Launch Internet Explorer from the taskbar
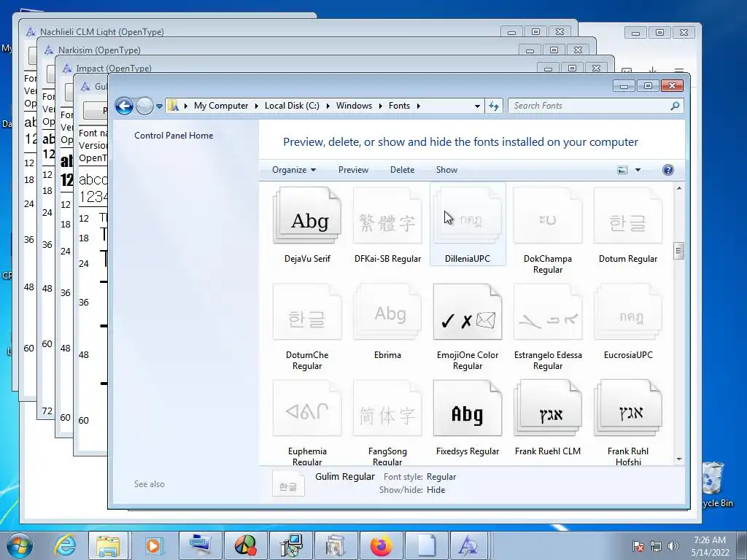The height and width of the screenshot is (560, 747). 64,545
